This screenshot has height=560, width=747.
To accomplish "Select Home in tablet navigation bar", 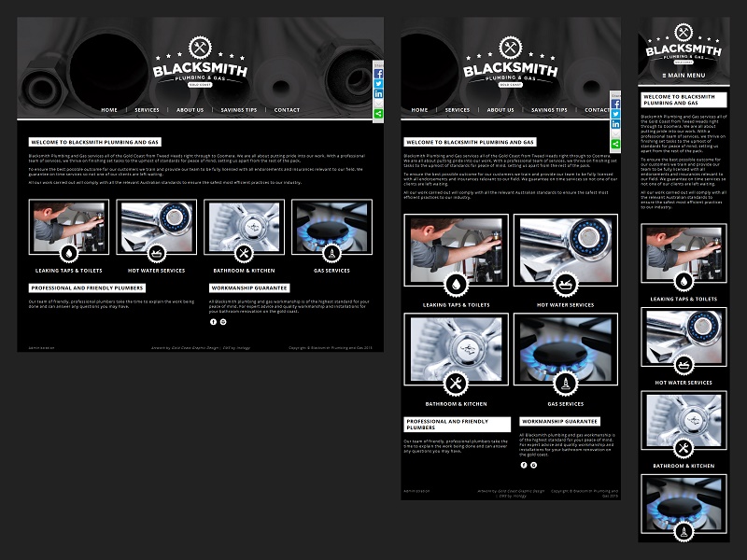I will (x=419, y=110).
